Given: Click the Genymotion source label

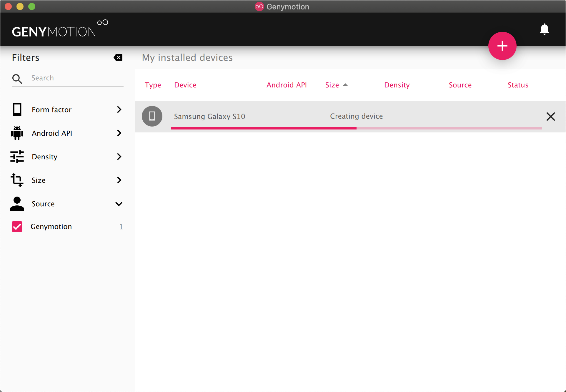Looking at the screenshot, I should click(51, 227).
